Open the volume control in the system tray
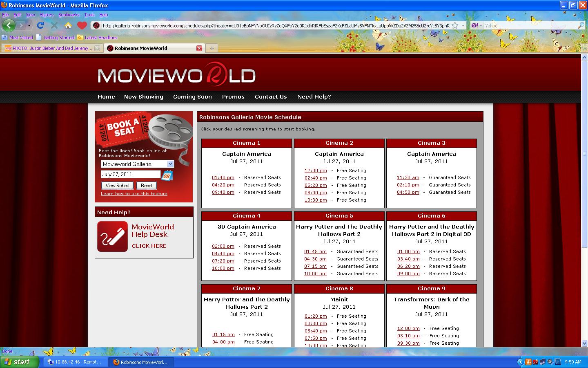Image resolution: width=588 pixels, height=368 pixels. 550,362
